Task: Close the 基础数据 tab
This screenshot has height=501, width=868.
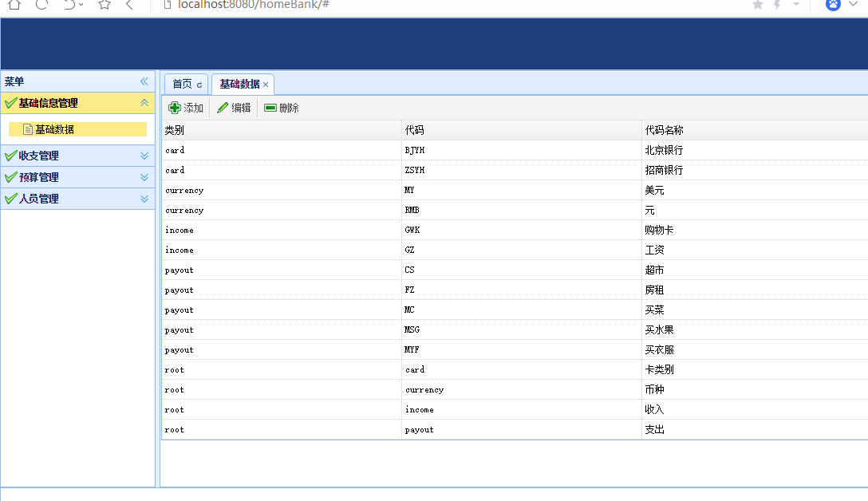Action: click(266, 85)
